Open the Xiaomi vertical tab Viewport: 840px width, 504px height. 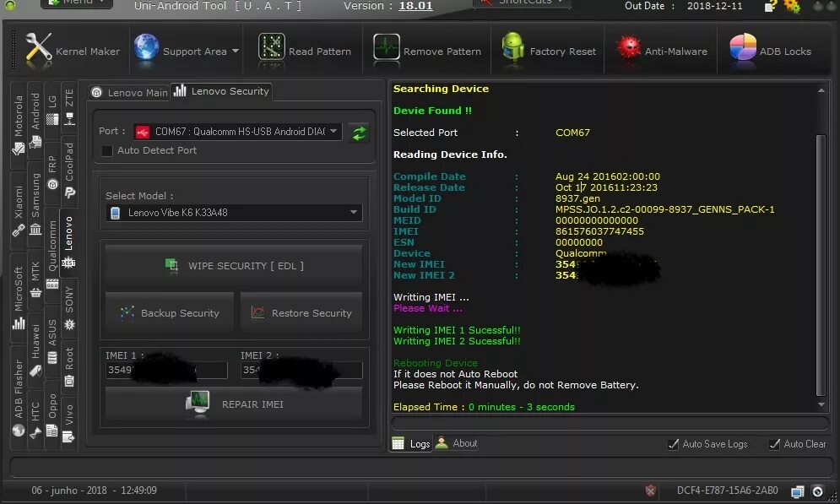19,211
